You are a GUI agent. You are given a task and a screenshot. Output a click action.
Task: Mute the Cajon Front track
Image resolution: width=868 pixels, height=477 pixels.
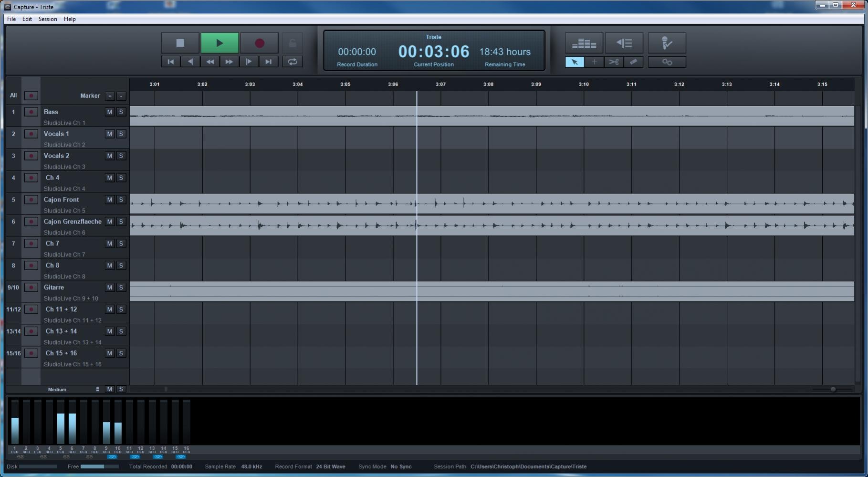point(110,200)
